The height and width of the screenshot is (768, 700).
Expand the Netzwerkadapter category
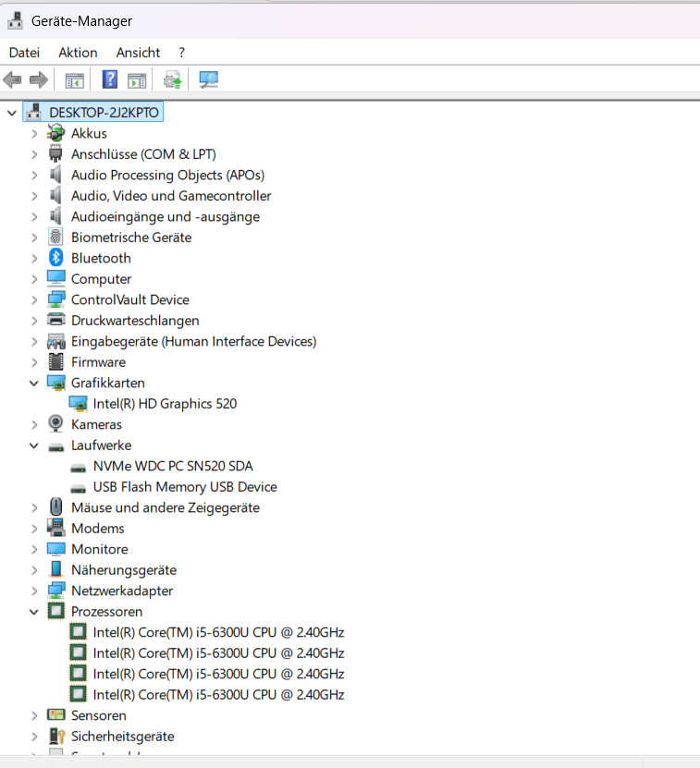pos(34,591)
